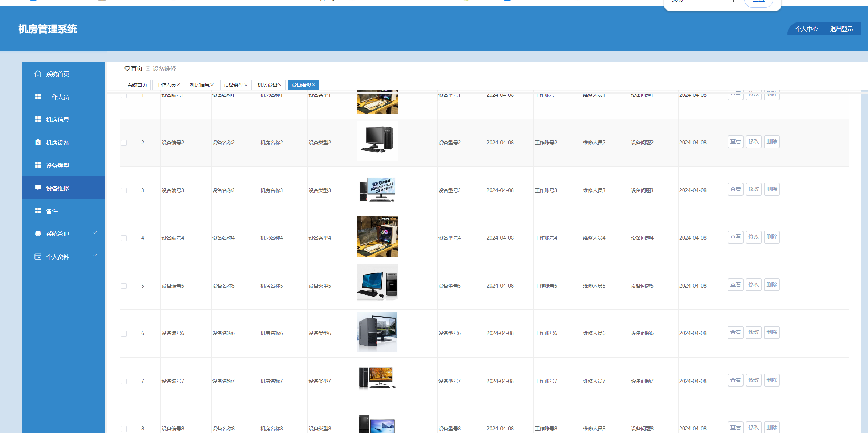
Task: Switch to the 工作人员 tab
Action: coord(166,85)
